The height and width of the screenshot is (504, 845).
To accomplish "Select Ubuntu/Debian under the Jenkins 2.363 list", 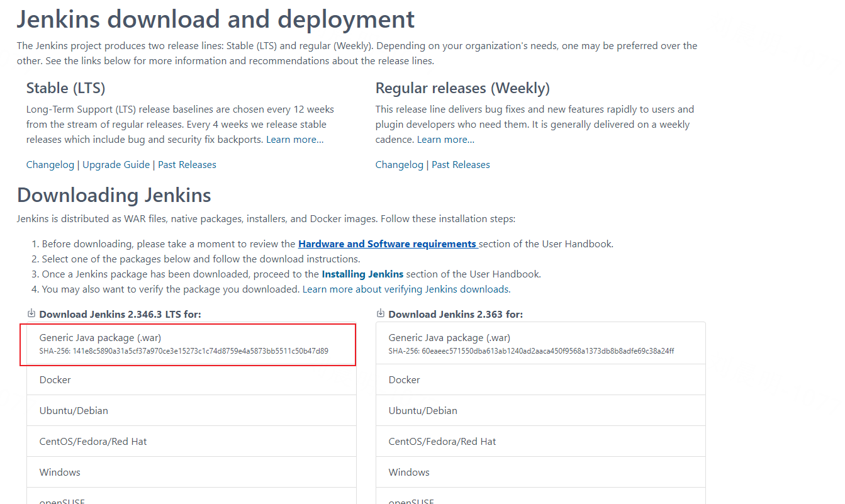I will click(x=540, y=411).
